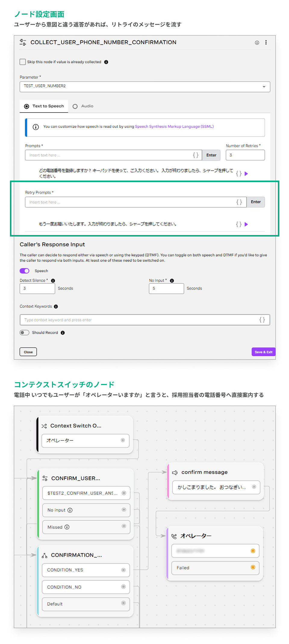Check Skip this node if value collected
Image resolution: width=289 pixels, height=644 pixels.
click(23, 62)
